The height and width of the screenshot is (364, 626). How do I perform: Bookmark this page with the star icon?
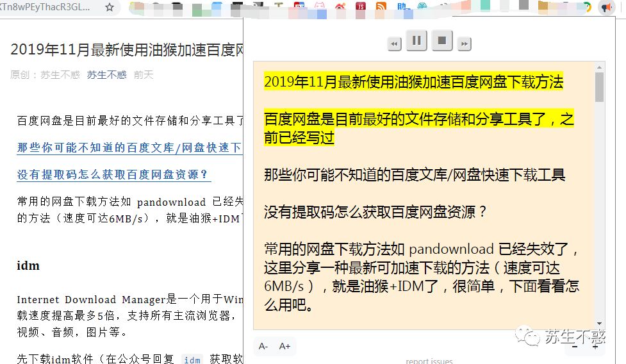[x=110, y=7]
